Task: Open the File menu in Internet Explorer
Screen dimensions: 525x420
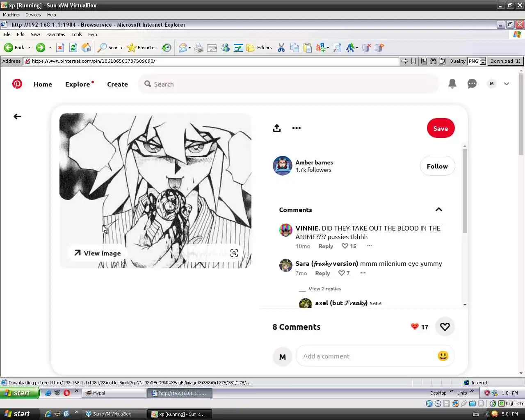Action: [x=7, y=34]
